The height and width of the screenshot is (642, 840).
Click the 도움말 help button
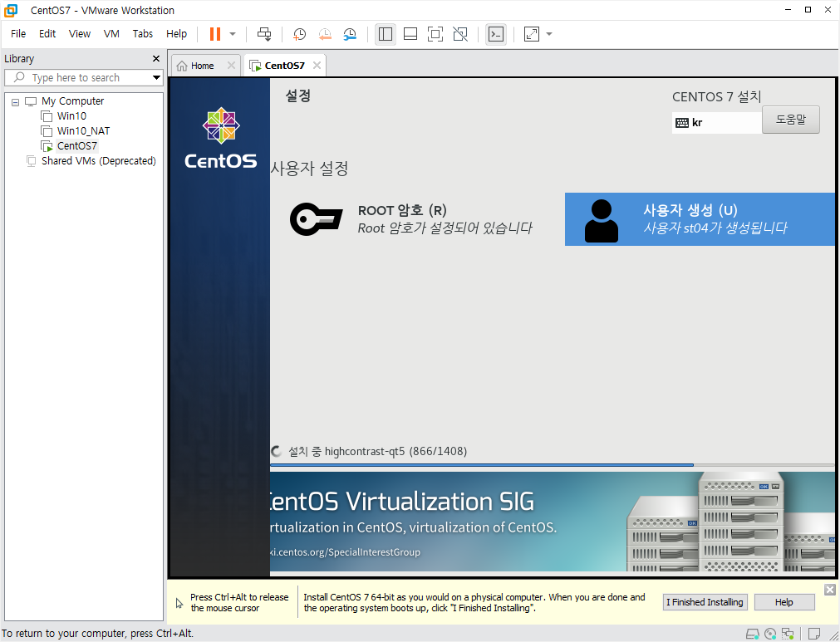coord(791,120)
